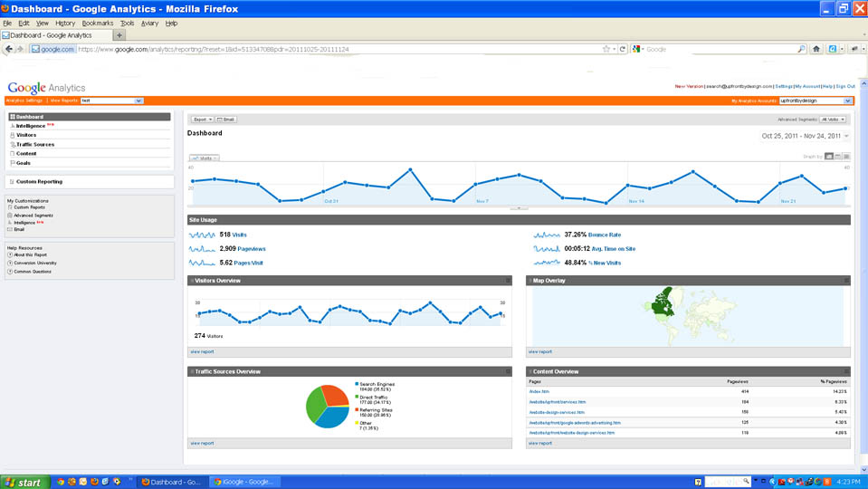Click the Windows Start button
Image resolution: width=868 pixels, height=489 pixels.
24,482
